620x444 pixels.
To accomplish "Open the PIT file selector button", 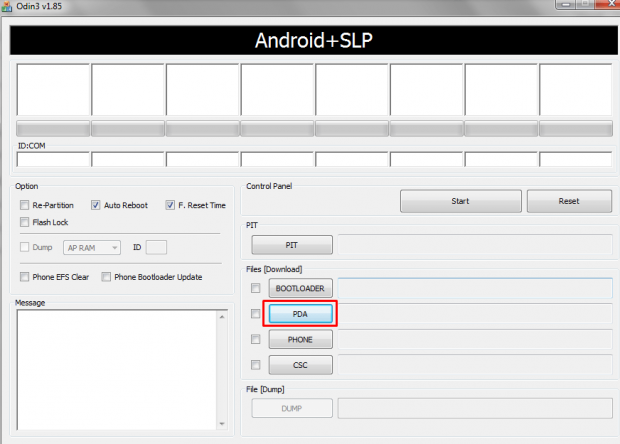I will [x=292, y=245].
